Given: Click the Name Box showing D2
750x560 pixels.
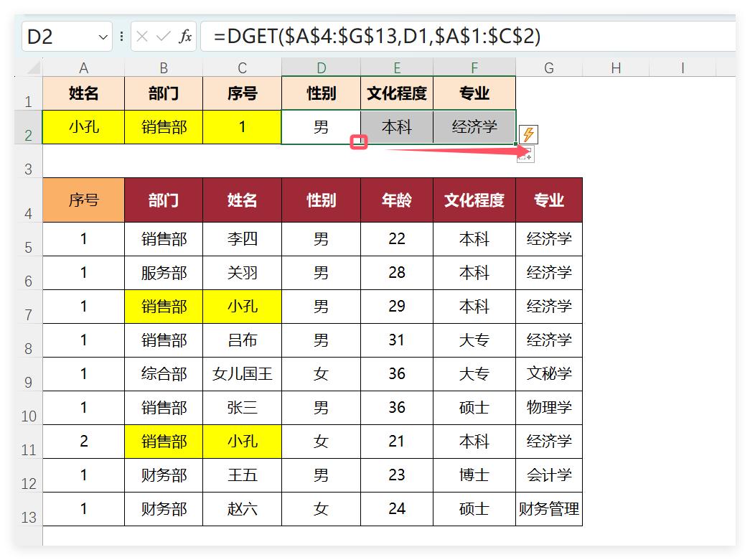Looking at the screenshot, I should pyautogui.click(x=67, y=37).
